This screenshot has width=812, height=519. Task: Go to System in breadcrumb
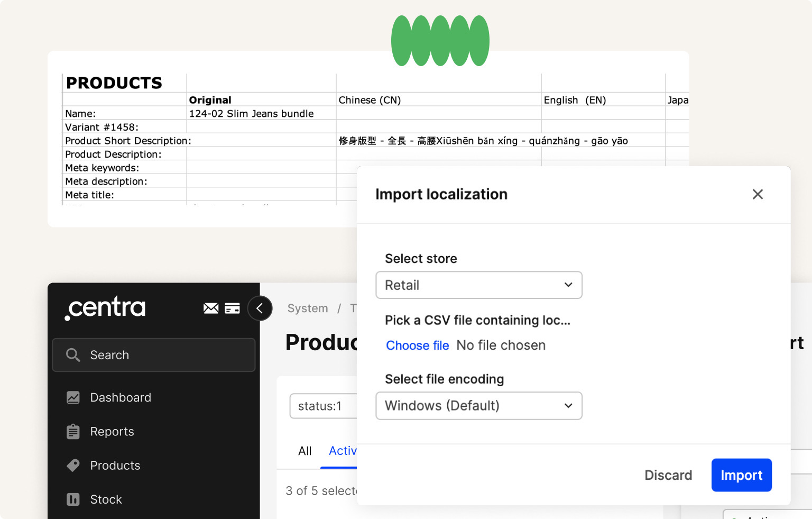pyautogui.click(x=308, y=308)
